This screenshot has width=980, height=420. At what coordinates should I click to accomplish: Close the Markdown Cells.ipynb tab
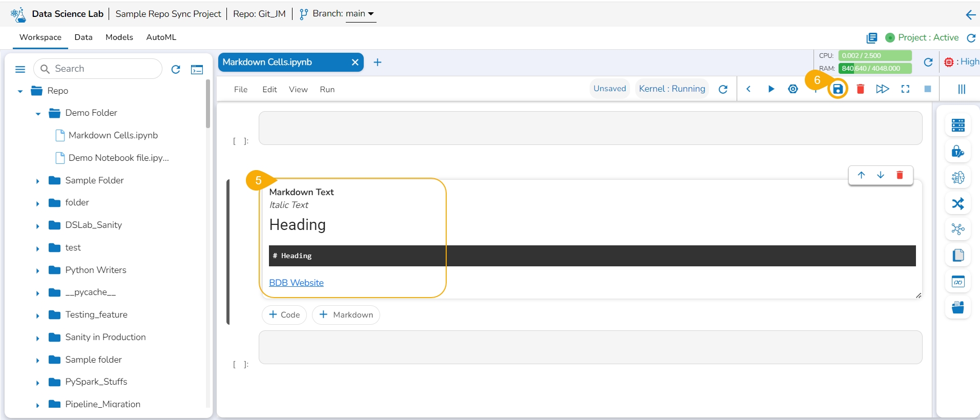pos(355,62)
